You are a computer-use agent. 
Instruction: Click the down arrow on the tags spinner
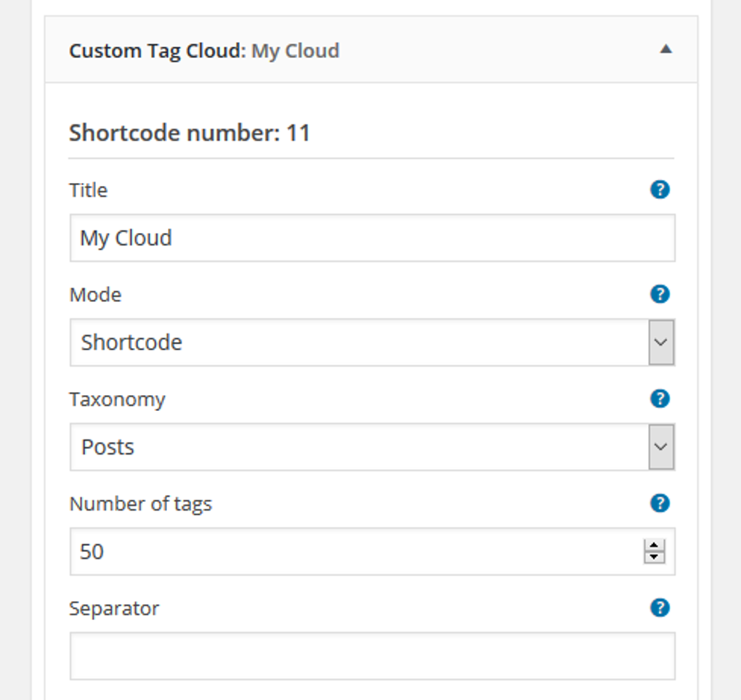[x=653, y=558]
